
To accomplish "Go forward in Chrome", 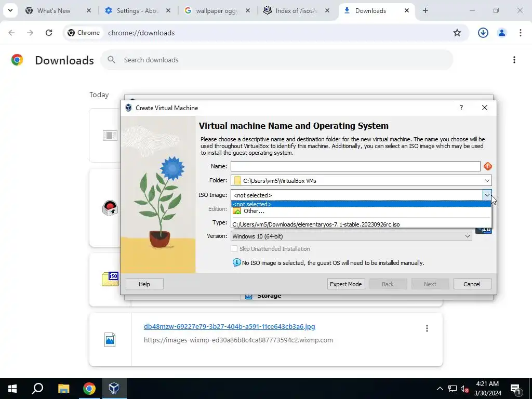I will pyautogui.click(x=30, y=33).
